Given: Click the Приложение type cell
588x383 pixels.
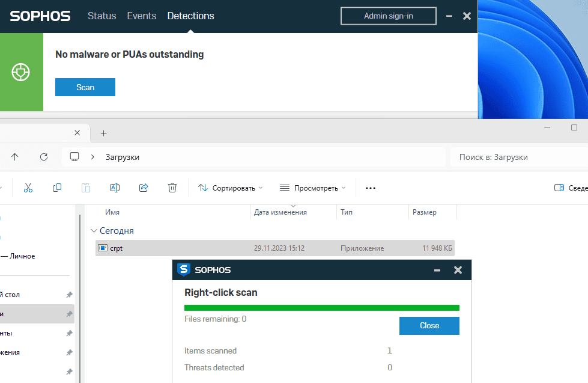Looking at the screenshot, I should pyautogui.click(x=362, y=248).
